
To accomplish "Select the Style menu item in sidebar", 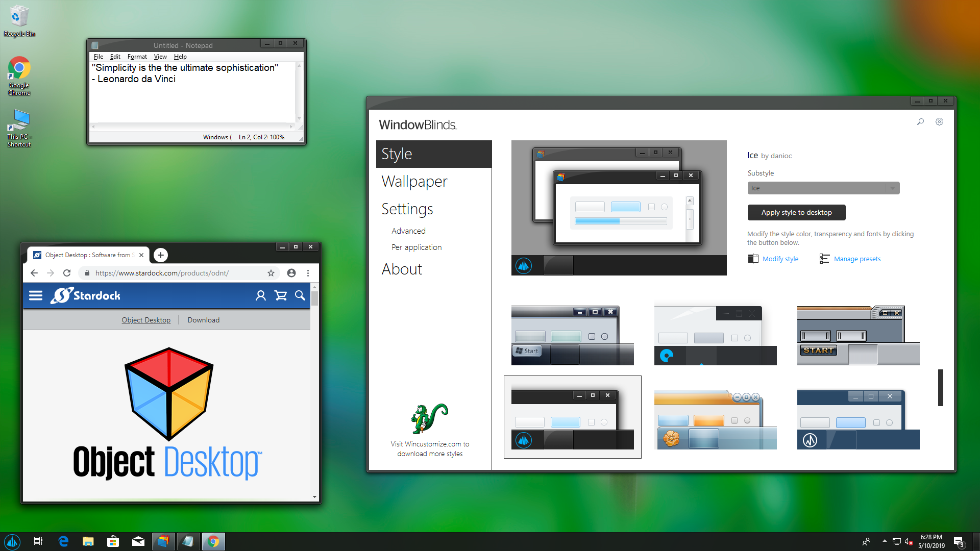I will click(433, 154).
